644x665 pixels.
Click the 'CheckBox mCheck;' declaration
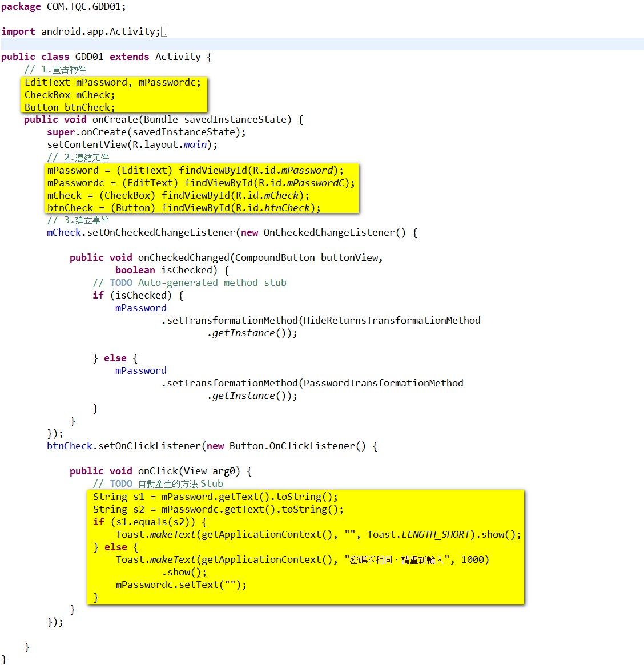pos(70,95)
